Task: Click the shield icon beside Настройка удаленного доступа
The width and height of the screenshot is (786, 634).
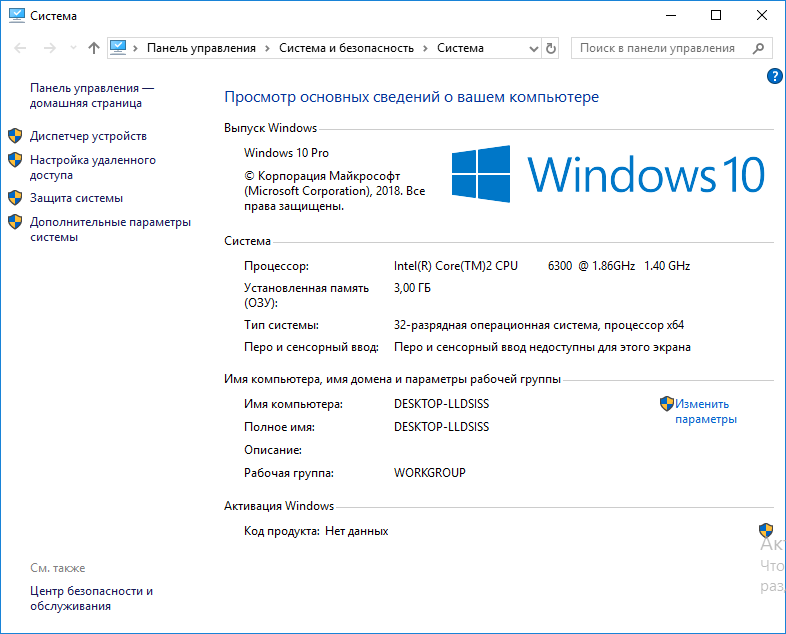Action: (x=15, y=160)
